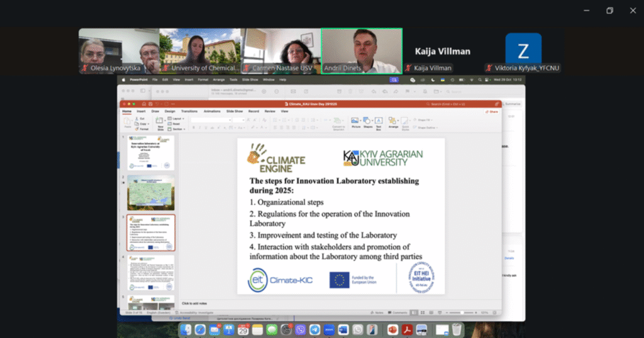Select the Shapes tool
This screenshot has width=644, height=338.
[368, 121]
